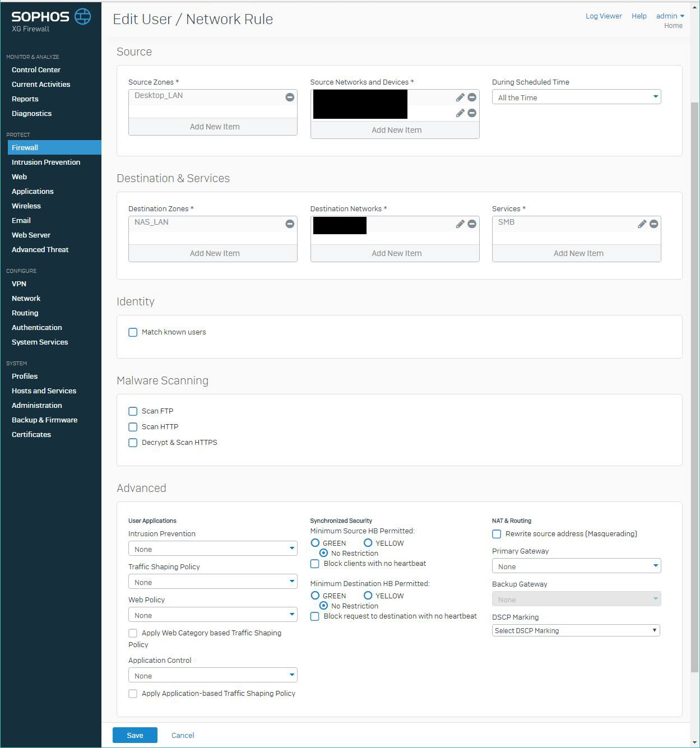Viewport: 700px width, 748px height.
Task: Select No Restriction for Minimum Source HB
Action: click(323, 553)
